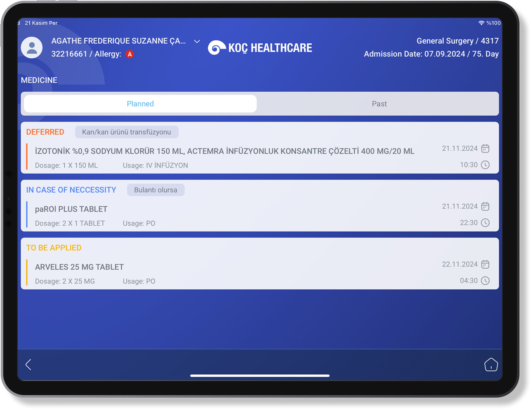Switch to the Past tab
Image resolution: width=532 pixels, height=410 pixels.
(x=379, y=104)
